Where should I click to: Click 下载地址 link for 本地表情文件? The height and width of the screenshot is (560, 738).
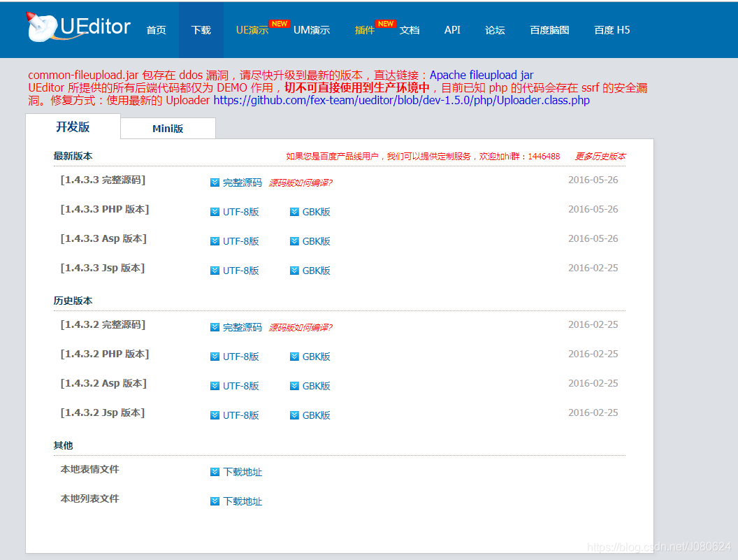tap(243, 472)
